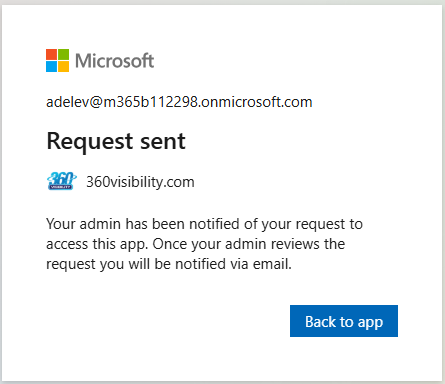Click the words Once your admin reviews
445x384 pixels.
click(236, 244)
